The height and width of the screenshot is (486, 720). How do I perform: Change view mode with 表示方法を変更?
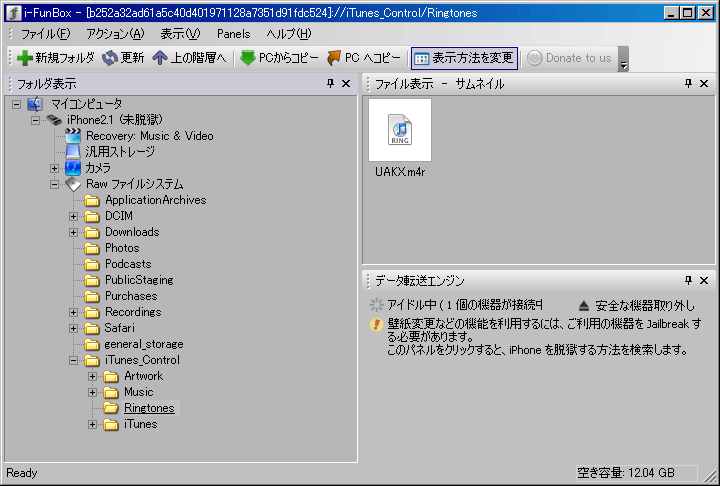pos(464,58)
